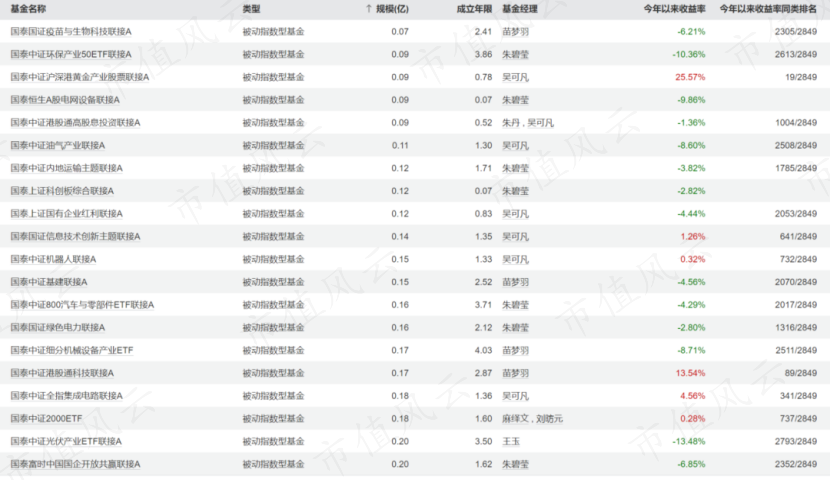Click the 类型 column header
The image size is (830, 480).
coord(251,9)
